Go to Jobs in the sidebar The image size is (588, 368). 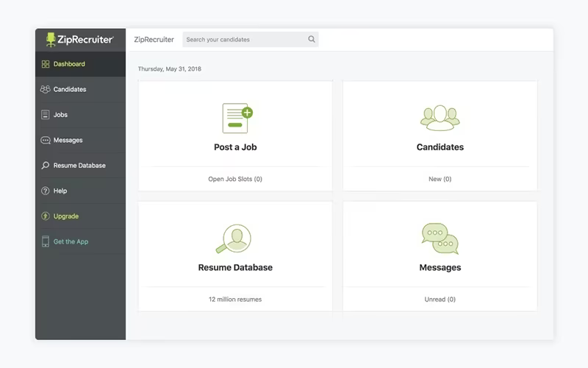click(81, 115)
